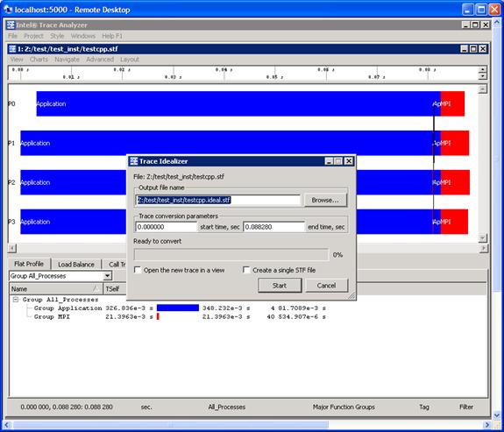
Task: Open the Charts menu
Action: coord(39,60)
